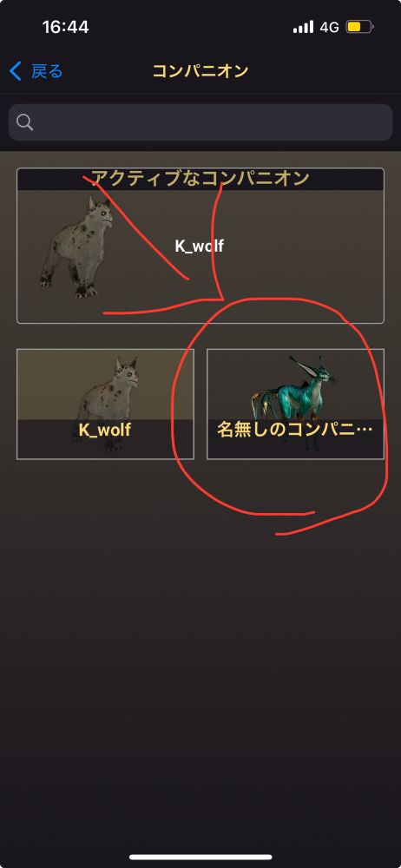Tap the white home indicator bar
401x868 pixels.
tap(200, 857)
